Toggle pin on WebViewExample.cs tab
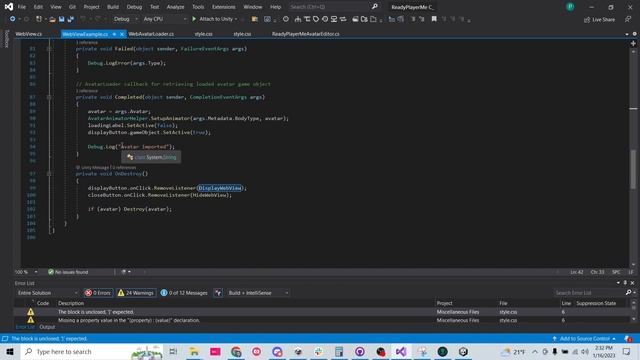 [114, 34]
